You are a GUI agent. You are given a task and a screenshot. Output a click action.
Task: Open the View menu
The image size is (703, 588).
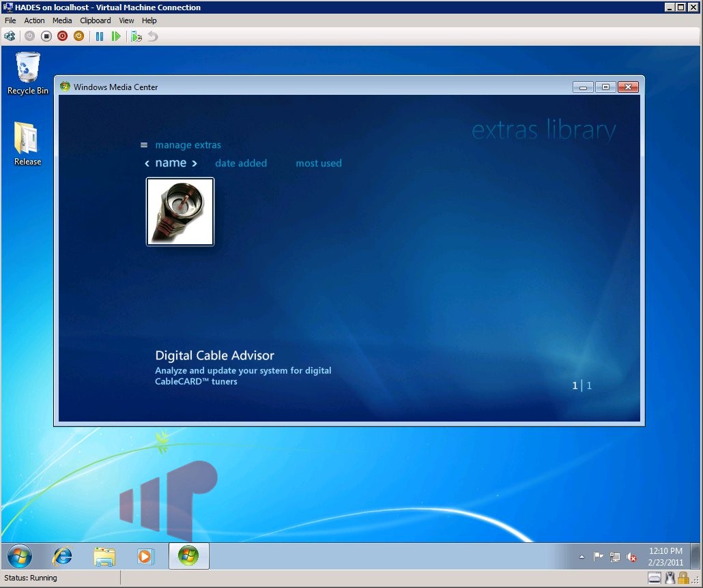[126, 20]
